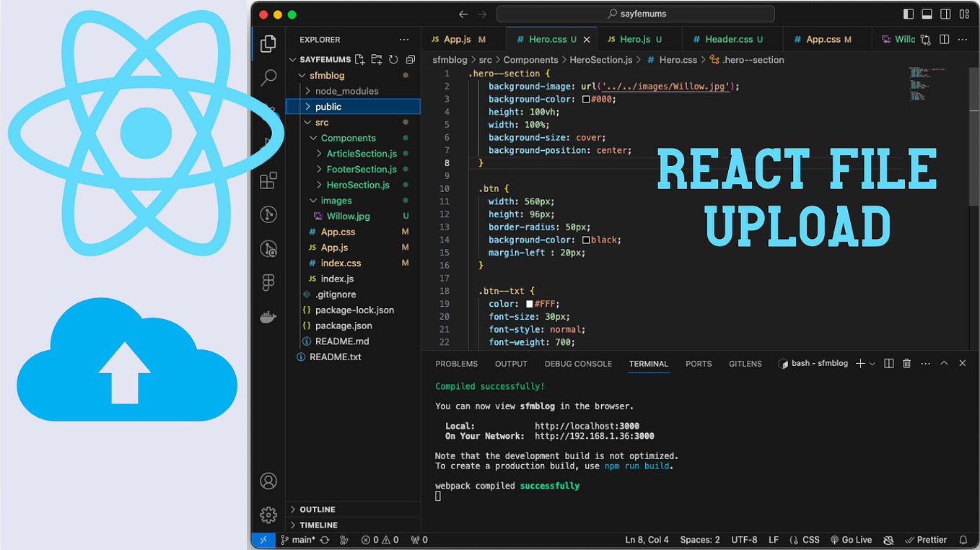Viewport: 980px width, 550px height.
Task: Open the Accounts icon
Action: [268, 481]
